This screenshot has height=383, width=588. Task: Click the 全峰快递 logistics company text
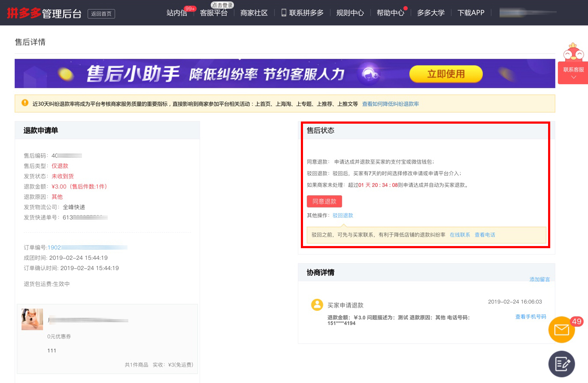pos(74,207)
